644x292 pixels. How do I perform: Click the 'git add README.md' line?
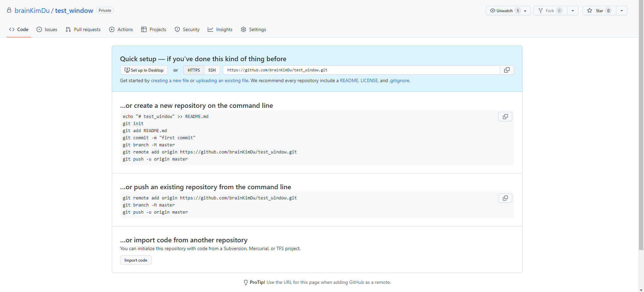(145, 130)
